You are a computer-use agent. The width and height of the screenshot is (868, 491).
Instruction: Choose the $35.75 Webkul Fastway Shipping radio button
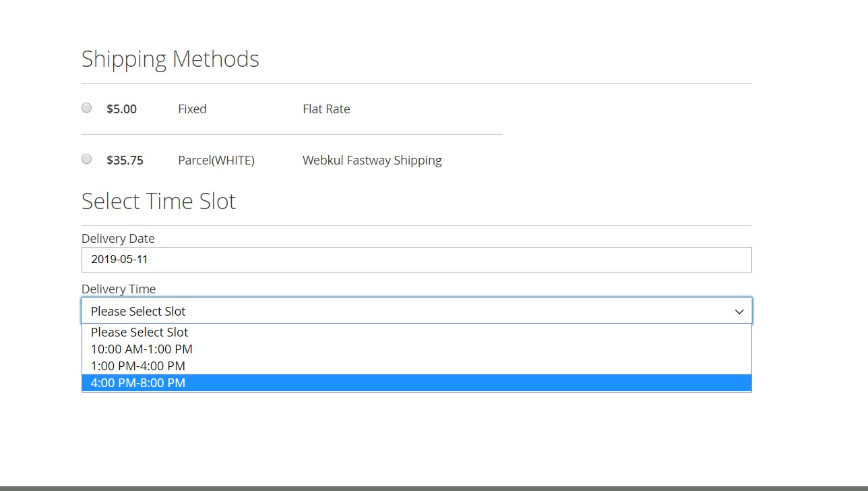(86, 159)
